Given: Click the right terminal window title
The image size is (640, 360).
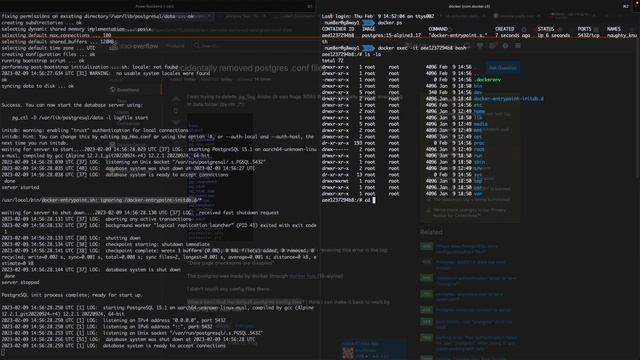Looking at the screenshot, I should [x=469, y=6].
